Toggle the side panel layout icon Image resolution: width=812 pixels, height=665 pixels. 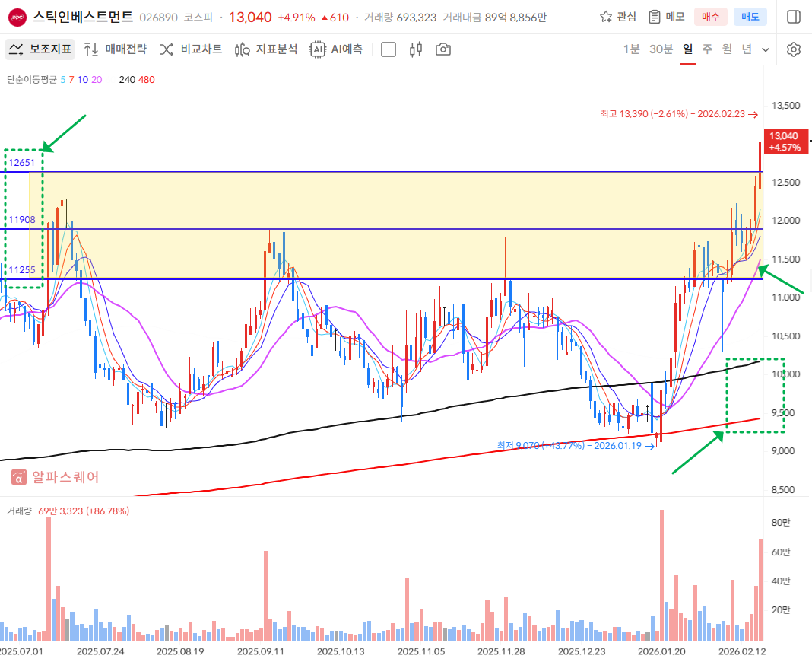(793, 17)
